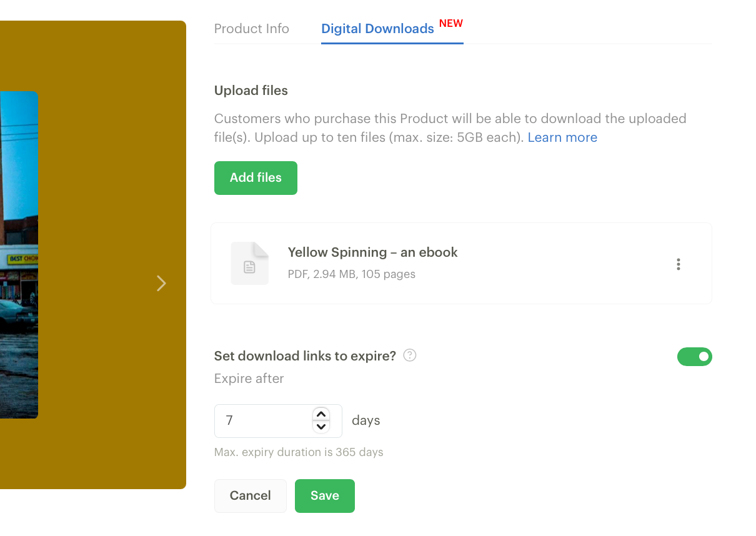
Task: Select the file preview icon in the card
Action: click(249, 264)
